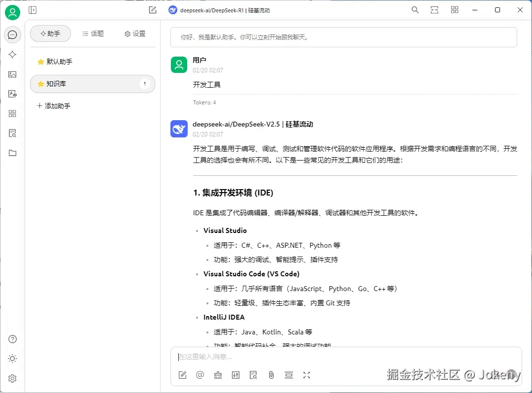Toggle narrow mode icon in the top bar
The height and width of the screenshot is (393, 532).
click(x=434, y=10)
